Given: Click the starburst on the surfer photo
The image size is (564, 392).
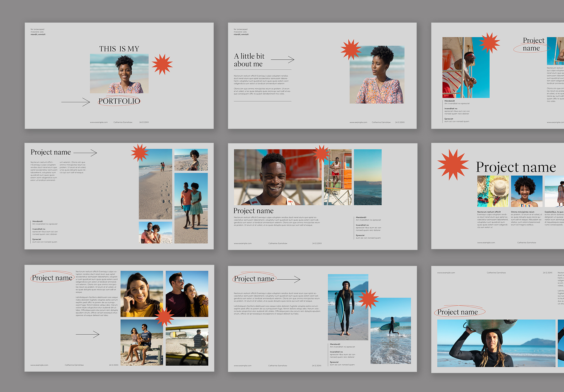Looking at the screenshot, I should click(x=368, y=299).
